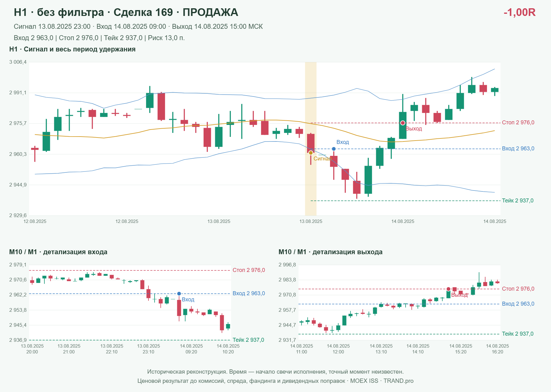Click 'Вход' annotation above the blue entry marker
This screenshot has height=392, width=551.
[343, 142]
